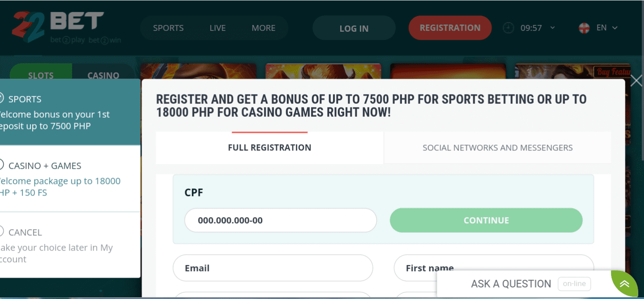Switch to the CASINO tab
644x299 pixels.
coord(104,75)
